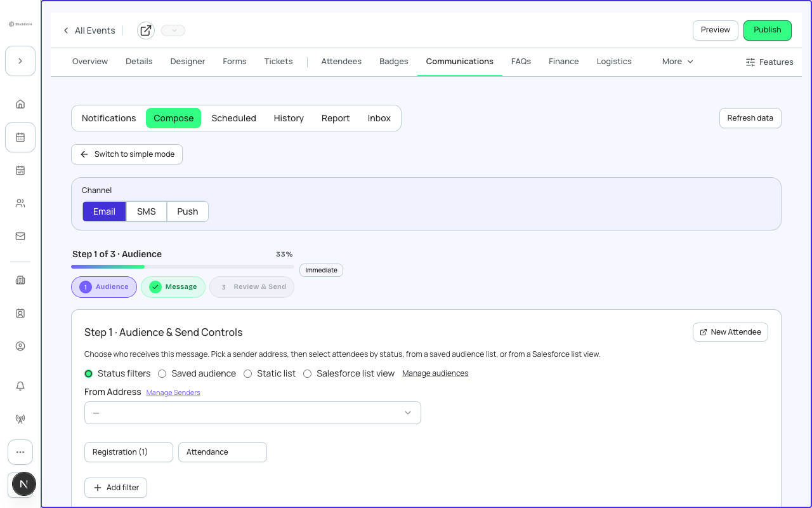Open the Registration (1) filter dropdown
The width and height of the screenshot is (812, 508).
point(129,452)
